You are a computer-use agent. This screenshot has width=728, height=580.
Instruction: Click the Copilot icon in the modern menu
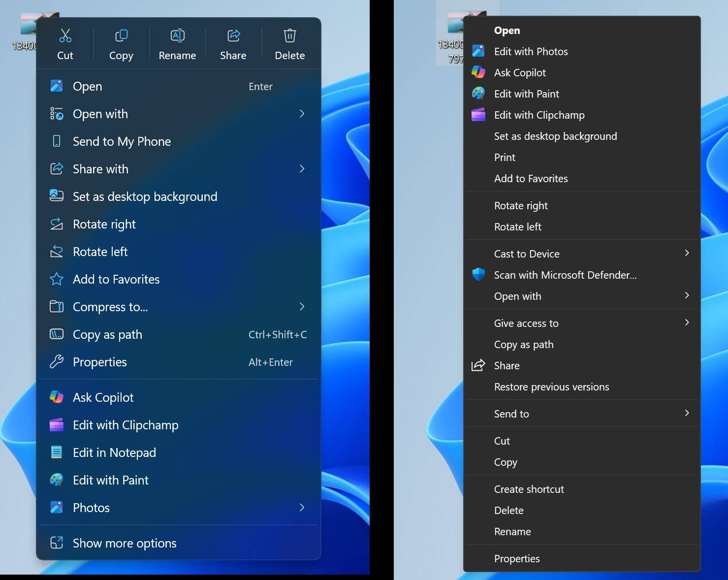click(x=57, y=397)
